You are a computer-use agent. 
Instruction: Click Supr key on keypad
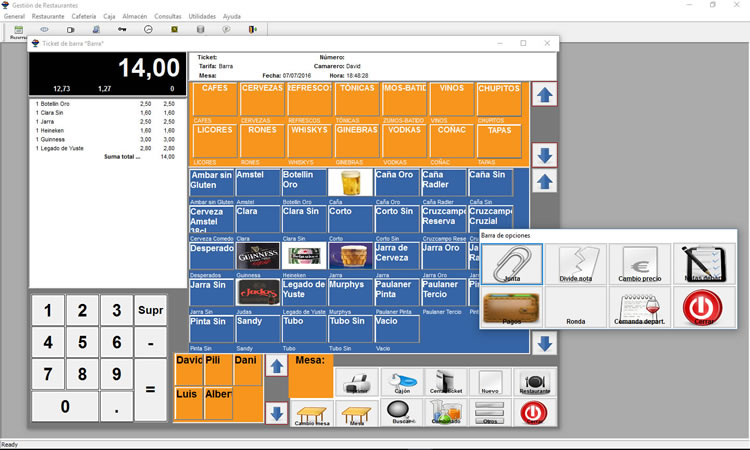151,310
